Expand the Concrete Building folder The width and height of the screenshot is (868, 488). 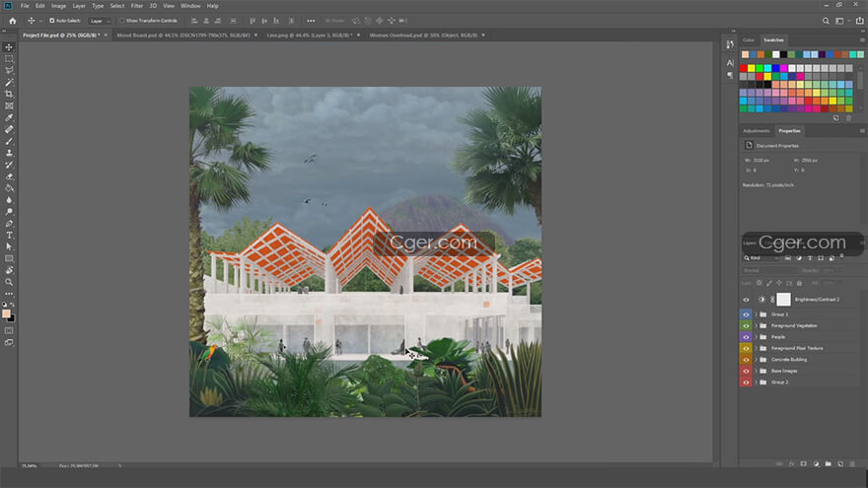[x=757, y=360]
